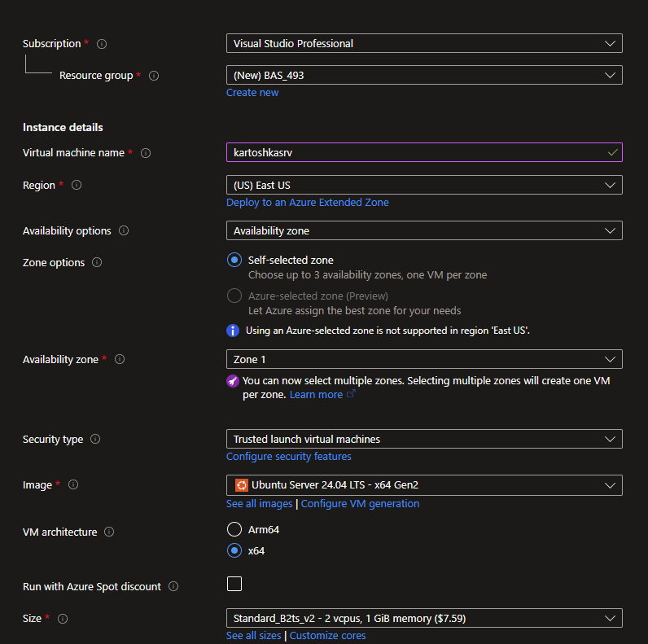Open Subscription dropdown showing Visual Studio Professional

(x=424, y=43)
